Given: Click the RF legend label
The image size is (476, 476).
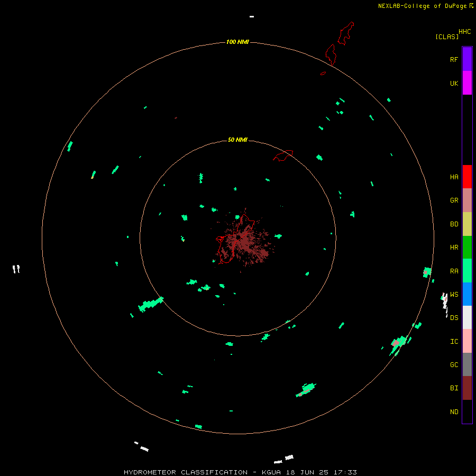Looking at the screenshot, I should pos(454,59).
